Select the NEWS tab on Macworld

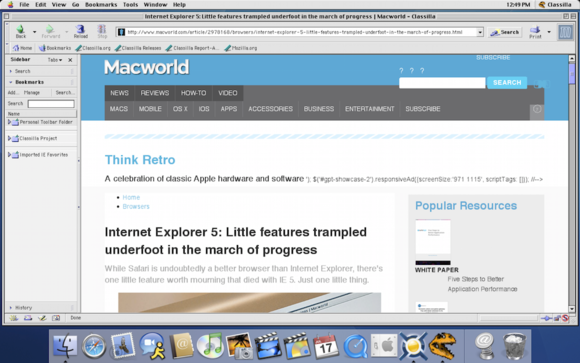coord(119,93)
